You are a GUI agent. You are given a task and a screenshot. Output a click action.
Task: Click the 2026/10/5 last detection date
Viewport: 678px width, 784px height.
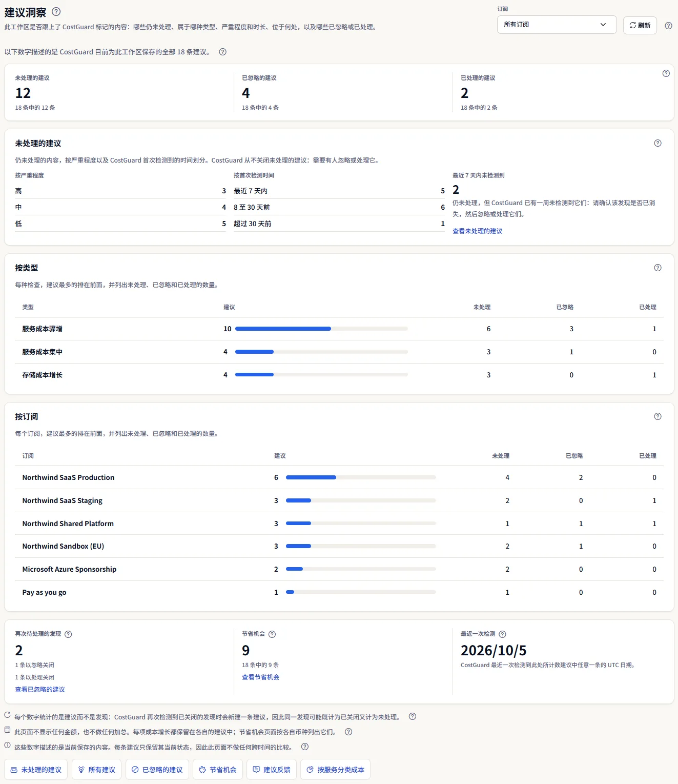[x=494, y=650]
